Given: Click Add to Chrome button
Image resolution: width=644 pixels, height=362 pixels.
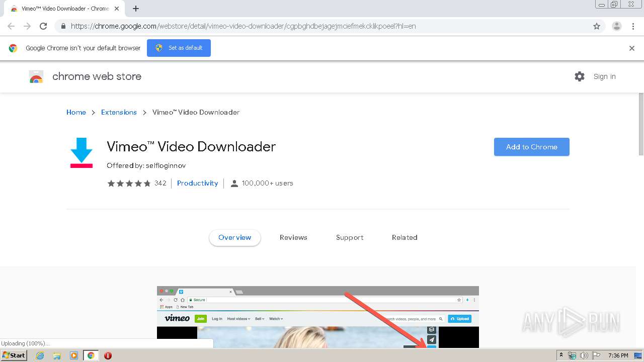Looking at the screenshot, I should (x=532, y=147).
